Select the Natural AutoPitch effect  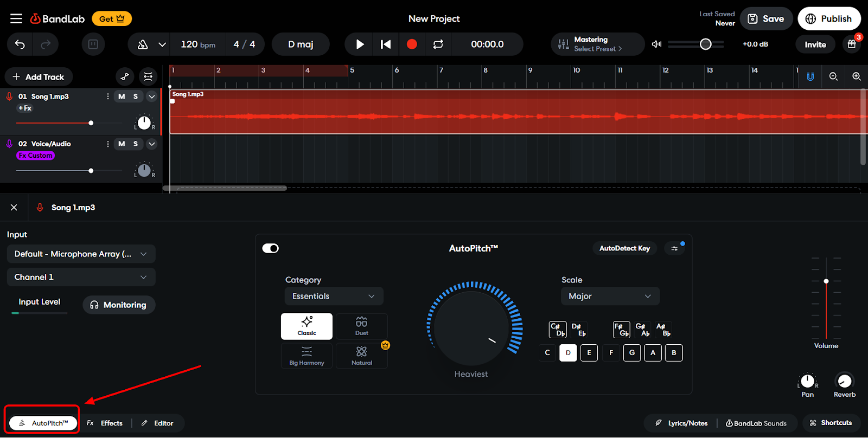[362, 356]
